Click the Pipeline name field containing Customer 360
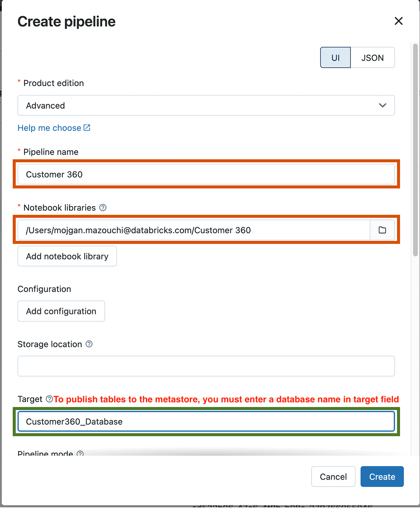 [x=206, y=174]
